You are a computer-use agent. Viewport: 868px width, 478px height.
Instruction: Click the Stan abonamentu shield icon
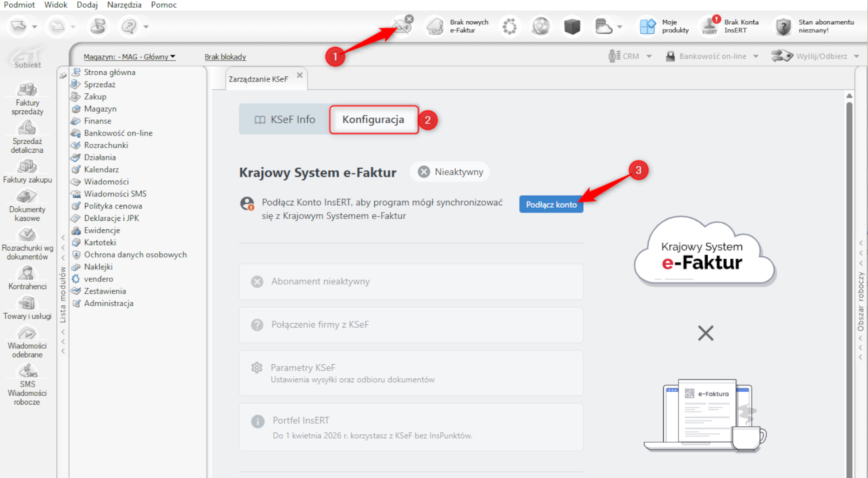point(783,26)
